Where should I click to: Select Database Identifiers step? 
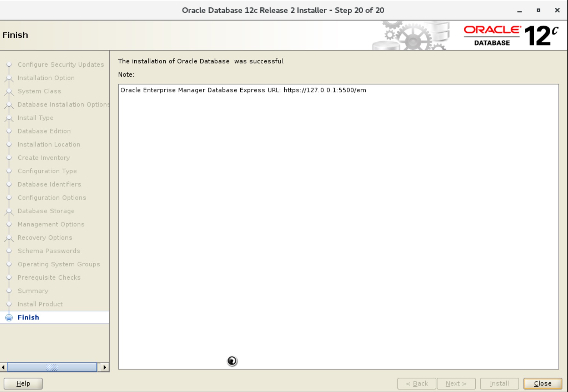click(49, 184)
